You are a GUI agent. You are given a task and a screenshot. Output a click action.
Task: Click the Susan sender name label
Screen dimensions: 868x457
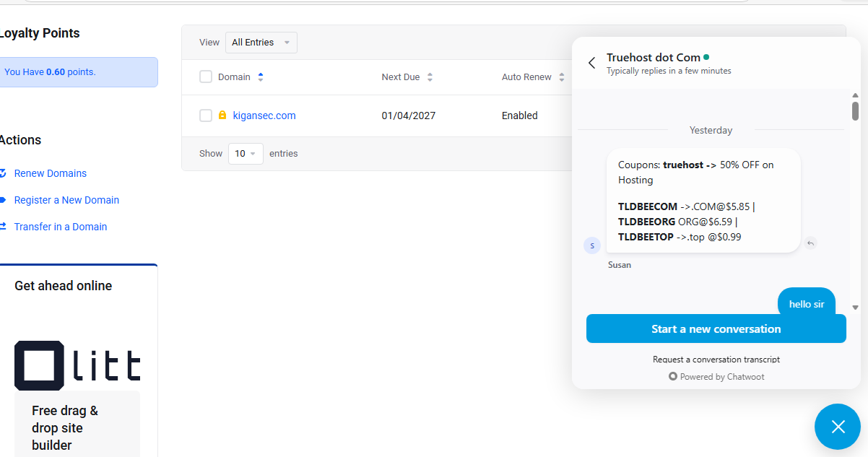pyautogui.click(x=620, y=265)
